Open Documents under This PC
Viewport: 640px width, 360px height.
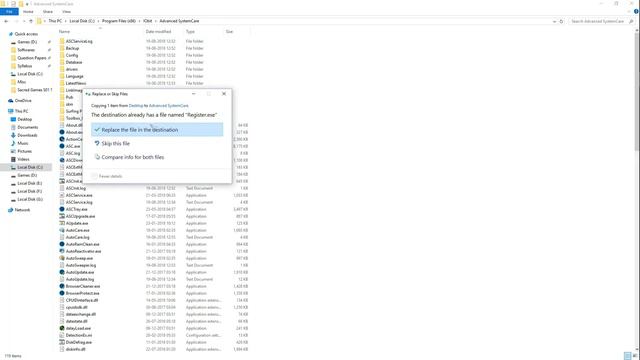(27, 127)
